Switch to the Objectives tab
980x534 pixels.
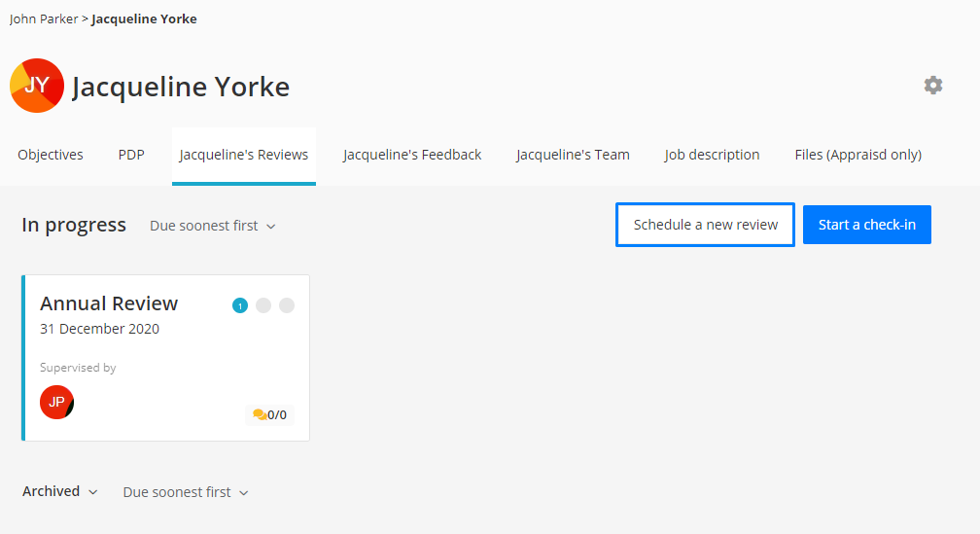51,155
